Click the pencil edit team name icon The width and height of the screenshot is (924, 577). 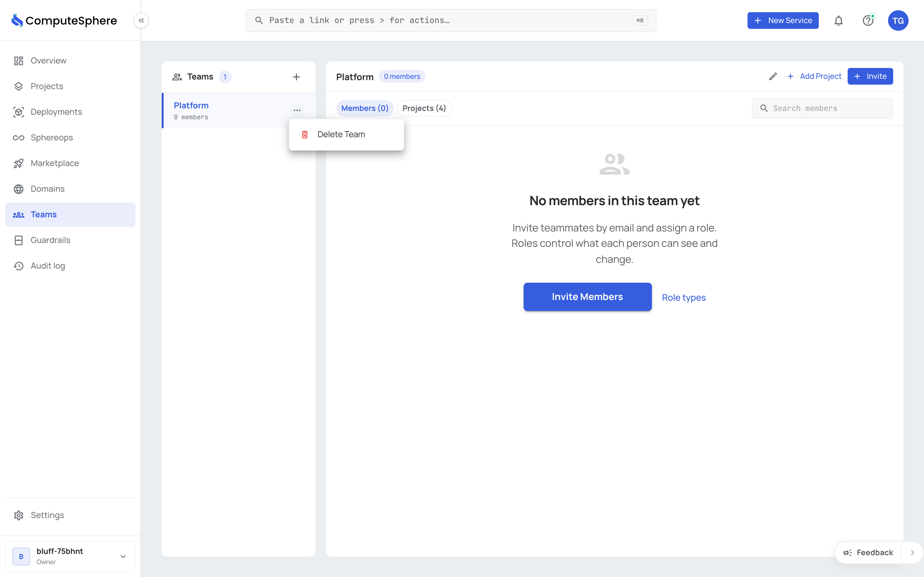click(773, 76)
